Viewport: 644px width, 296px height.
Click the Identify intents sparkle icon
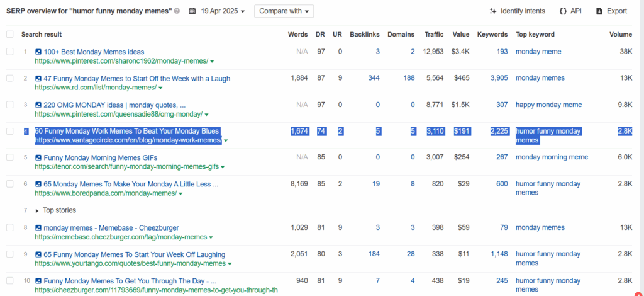click(493, 11)
